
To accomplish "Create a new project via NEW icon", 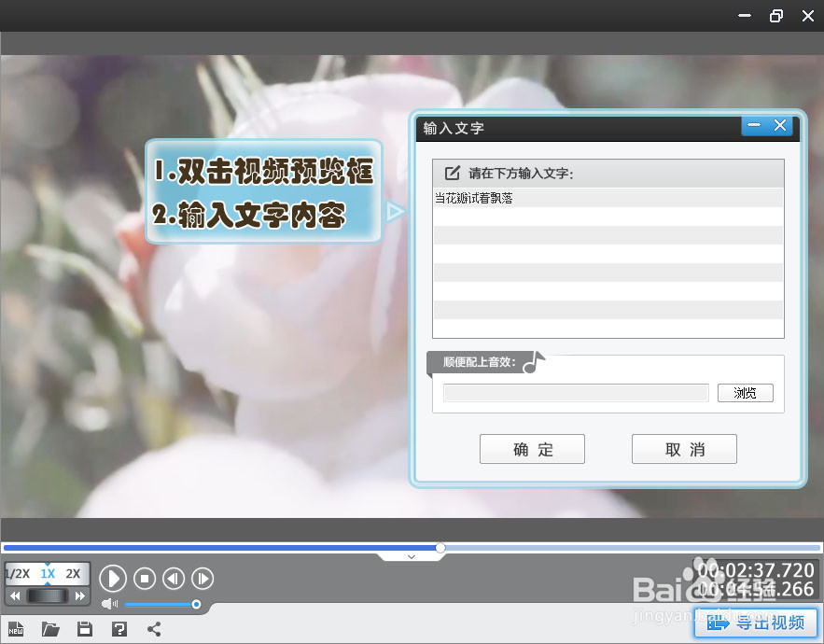I will pyautogui.click(x=16, y=628).
